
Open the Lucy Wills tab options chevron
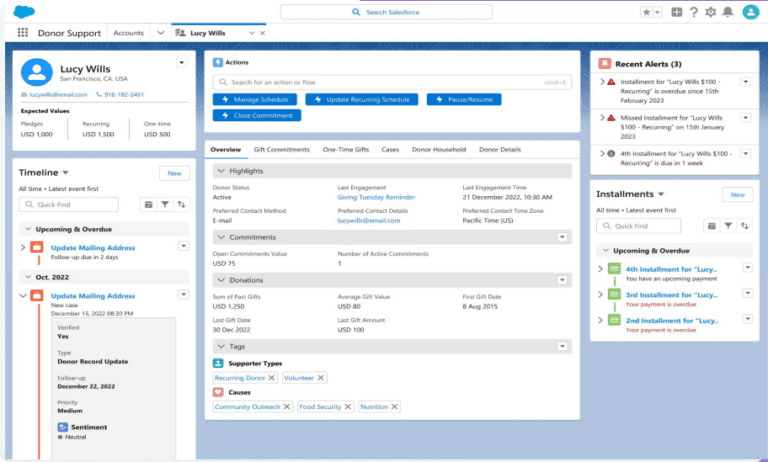[252, 33]
